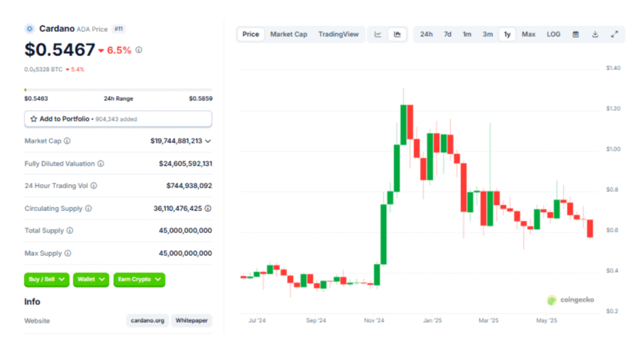The width and height of the screenshot is (644, 353).
Task: Open the cardano.org website link
Action: click(x=148, y=321)
